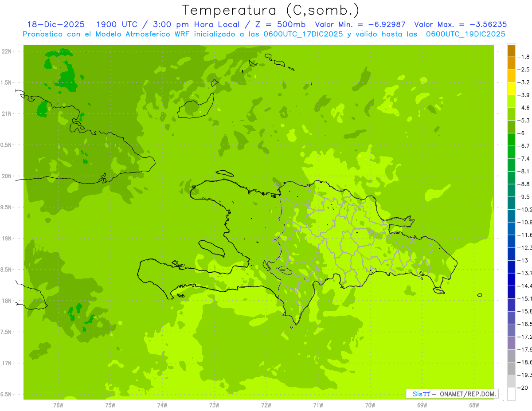Click the -13 colorbar label
The width and height of the screenshot is (532, 411).
coord(523,260)
